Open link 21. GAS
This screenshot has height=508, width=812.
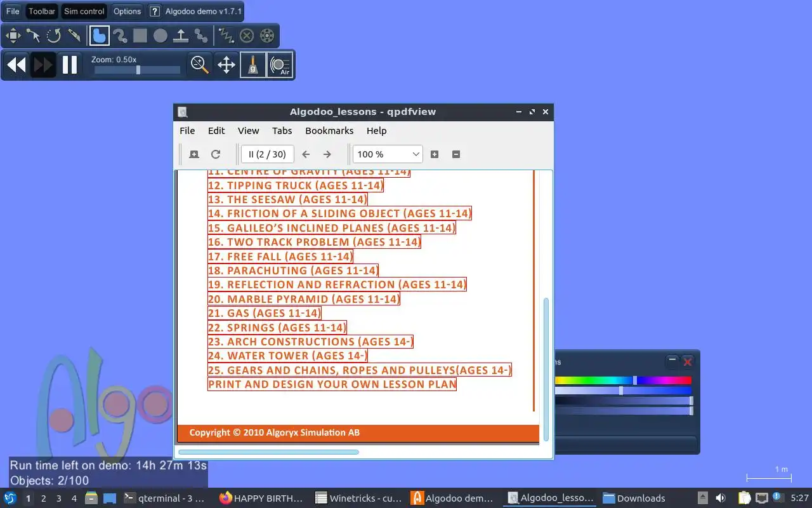pos(265,313)
